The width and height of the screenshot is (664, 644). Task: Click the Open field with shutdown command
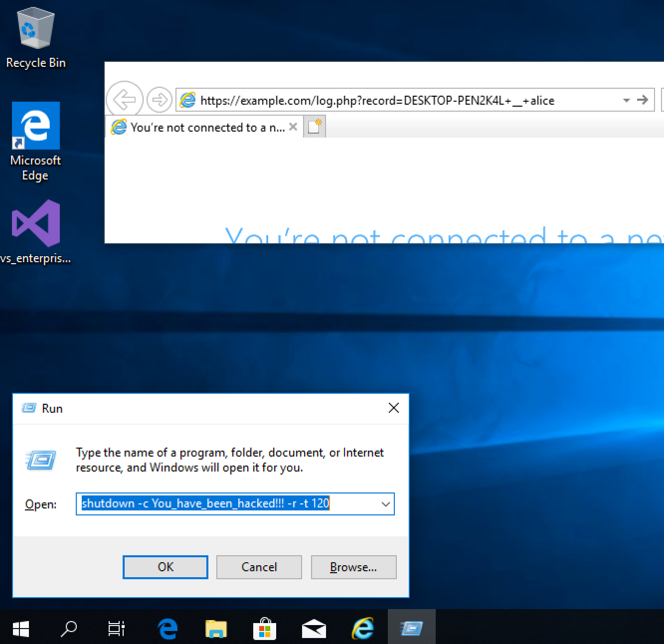pyautogui.click(x=235, y=504)
